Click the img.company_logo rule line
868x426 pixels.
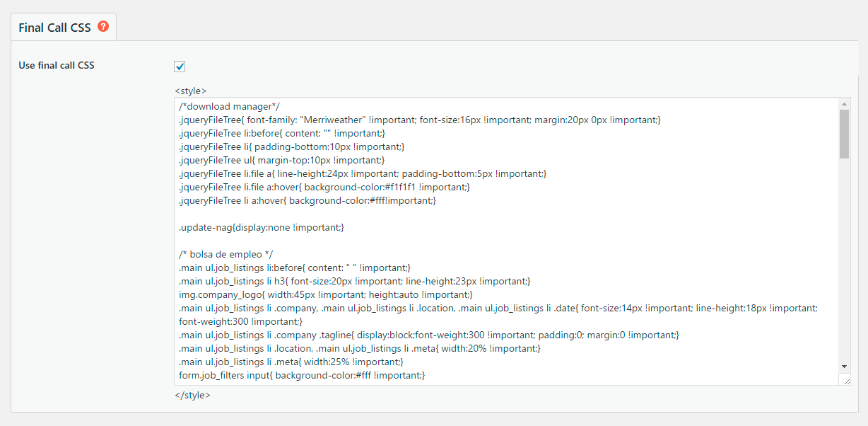pos(325,295)
